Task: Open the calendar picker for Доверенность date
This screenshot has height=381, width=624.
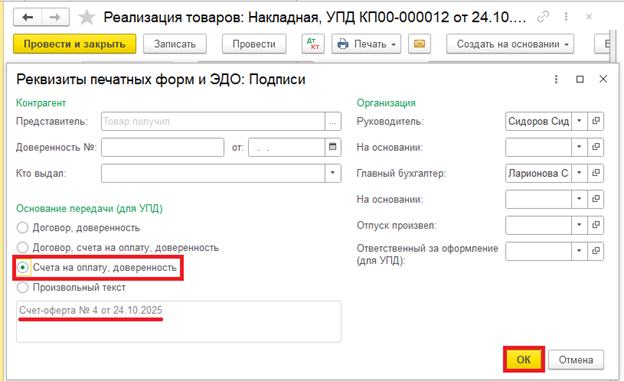Action: coord(333,147)
